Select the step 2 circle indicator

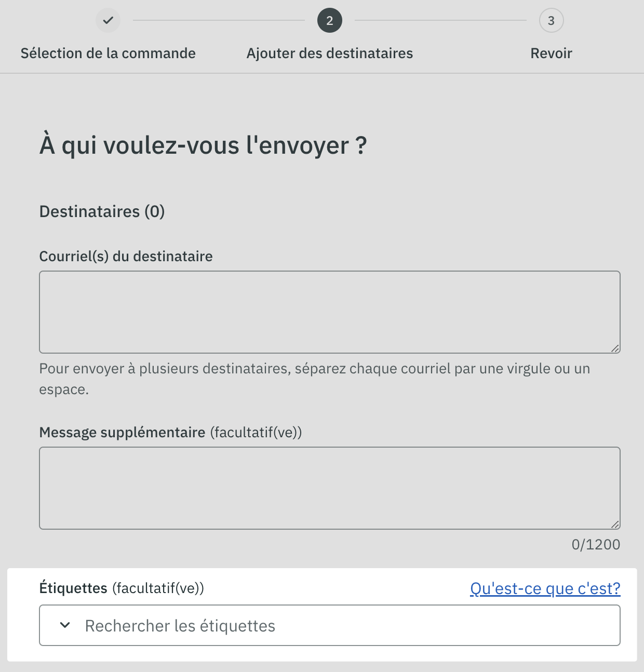click(329, 20)
